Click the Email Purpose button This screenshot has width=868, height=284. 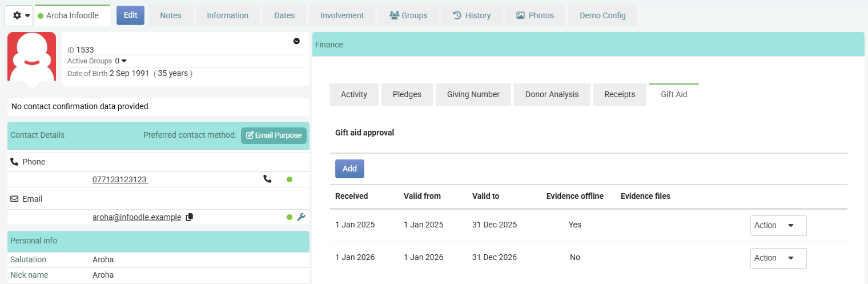[x=274, y=135]
